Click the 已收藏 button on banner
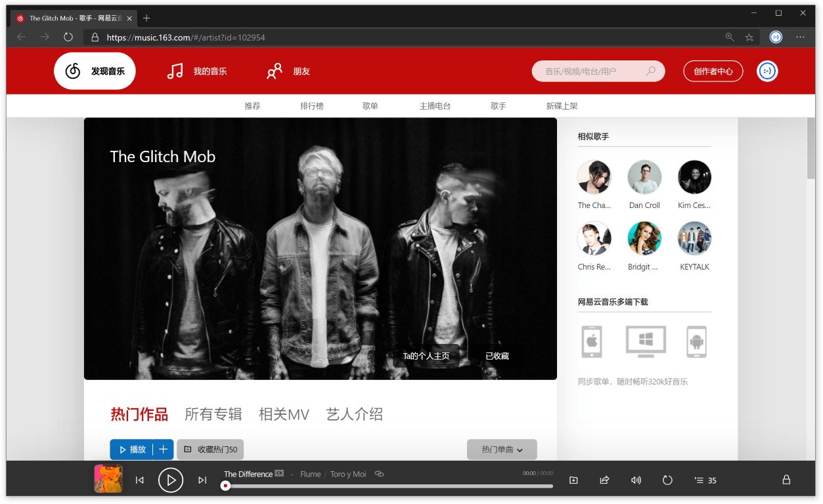Viewport: 823px width, 504px height. (497, 356)
